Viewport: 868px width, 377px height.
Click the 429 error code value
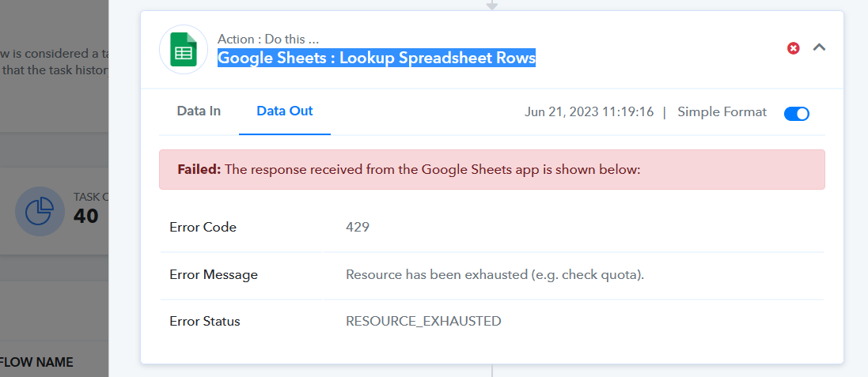[x=358, y=227]
